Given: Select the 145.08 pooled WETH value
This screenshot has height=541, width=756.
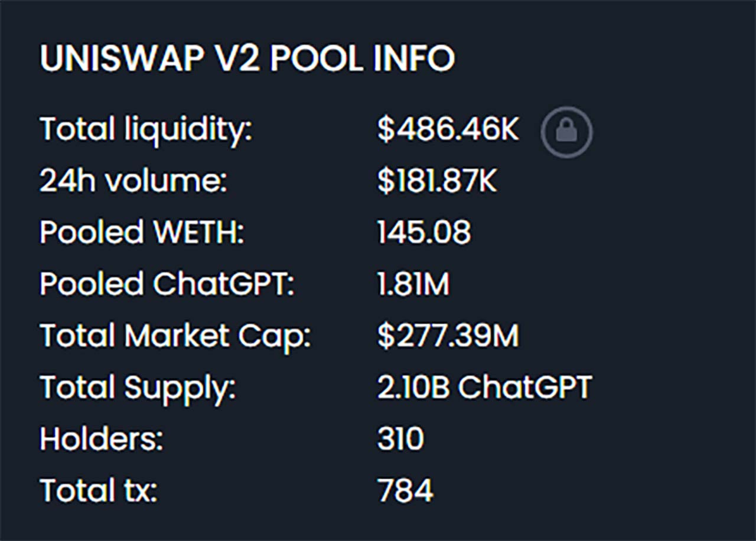Looking at the screenshot, I should pyautogui.click(x=424, y=233).
